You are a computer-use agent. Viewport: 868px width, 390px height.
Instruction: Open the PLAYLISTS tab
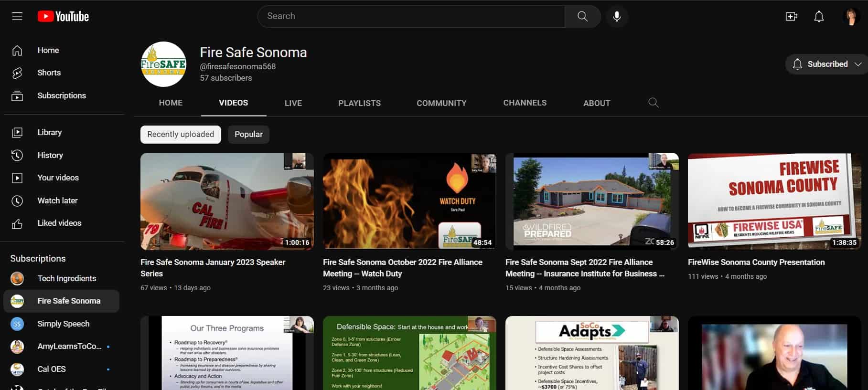point(360,103)
